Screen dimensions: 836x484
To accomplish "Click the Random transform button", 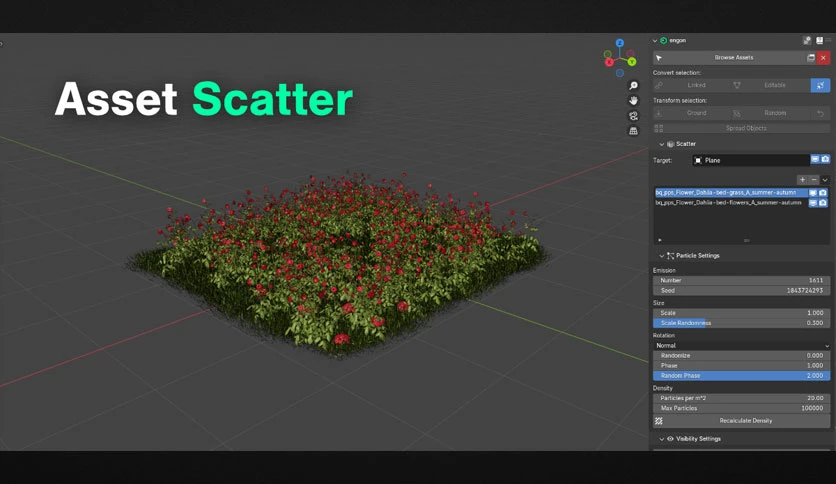I will click(769, 113).
